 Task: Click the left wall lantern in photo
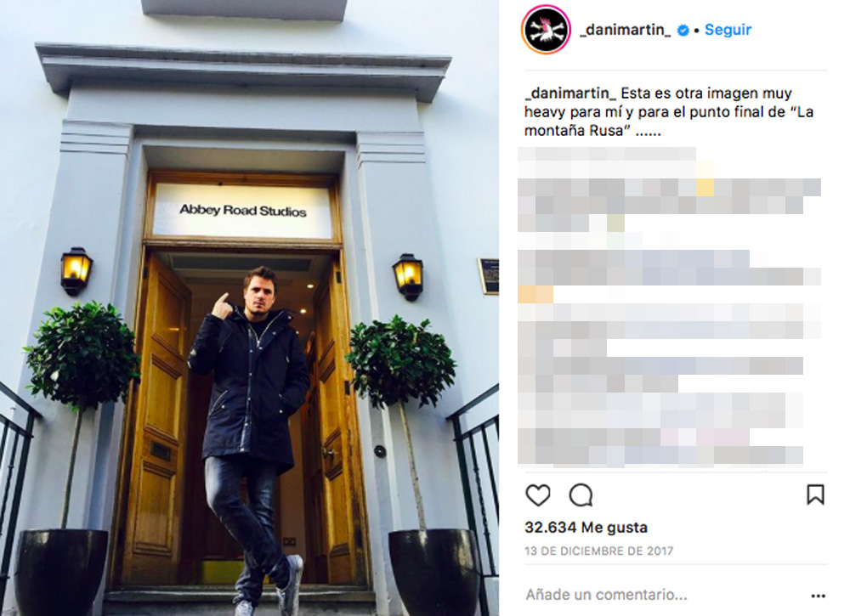click(76, 271)
